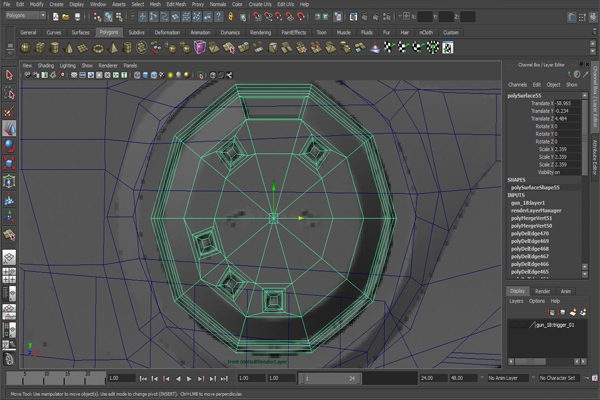This screenshot has height=400, width=600.
Task: Switch to four-view panel layout
Action: pos(9,275)
